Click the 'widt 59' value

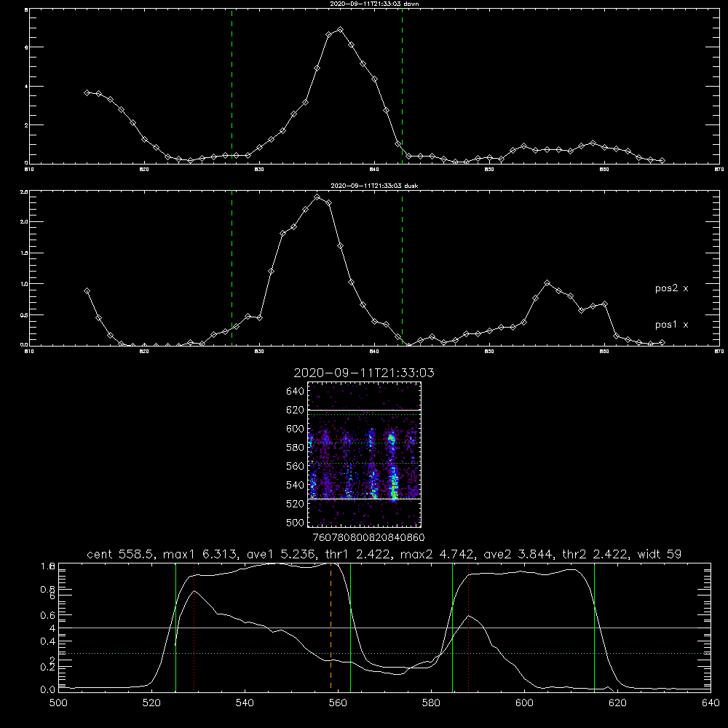(660, 554)
